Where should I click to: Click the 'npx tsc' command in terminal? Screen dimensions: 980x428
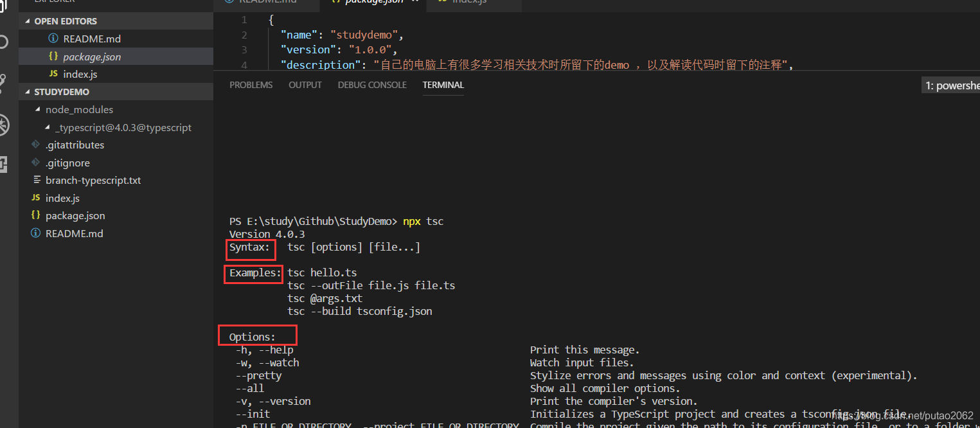(423, 222)
